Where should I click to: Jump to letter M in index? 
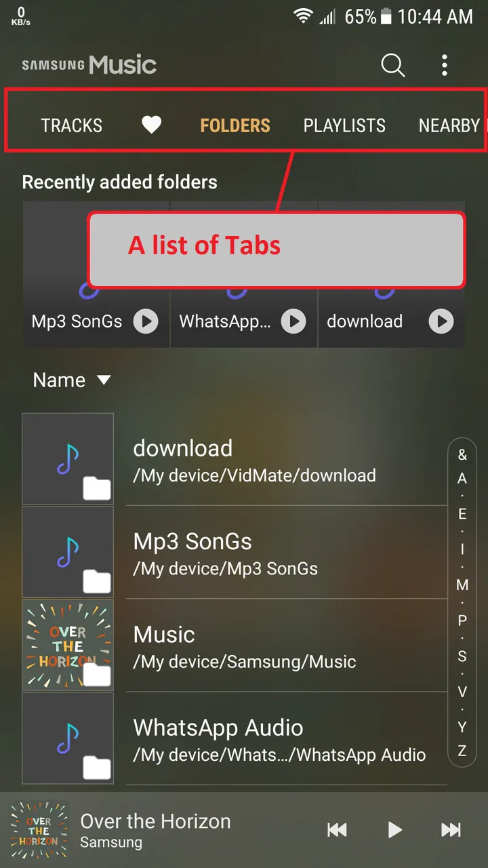(462, 585)
